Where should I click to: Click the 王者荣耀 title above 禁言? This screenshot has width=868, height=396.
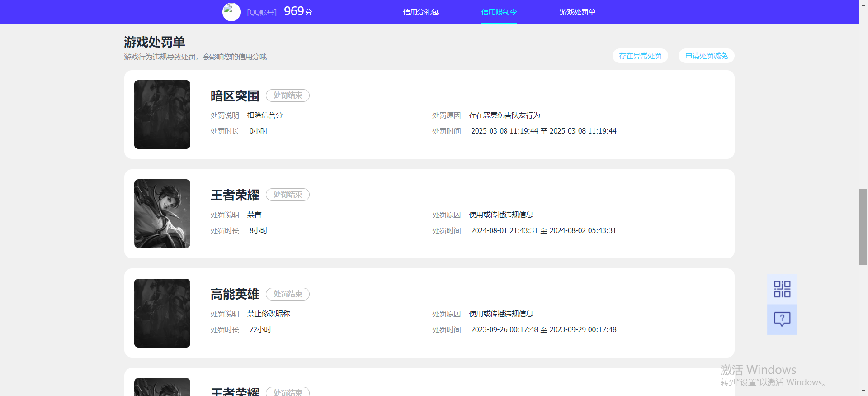235,195
